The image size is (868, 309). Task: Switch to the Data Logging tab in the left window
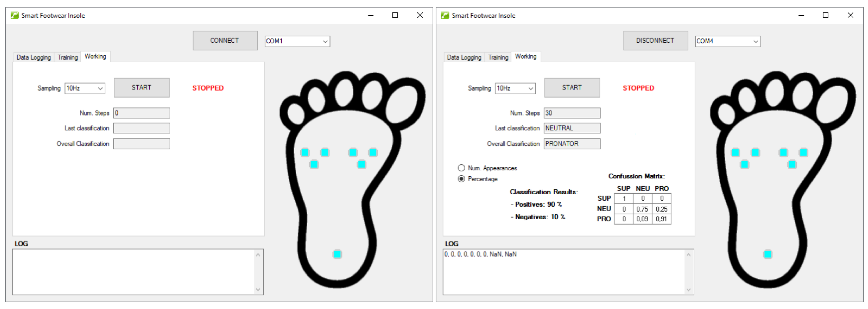pyautogui.click(x=34, y=57)
